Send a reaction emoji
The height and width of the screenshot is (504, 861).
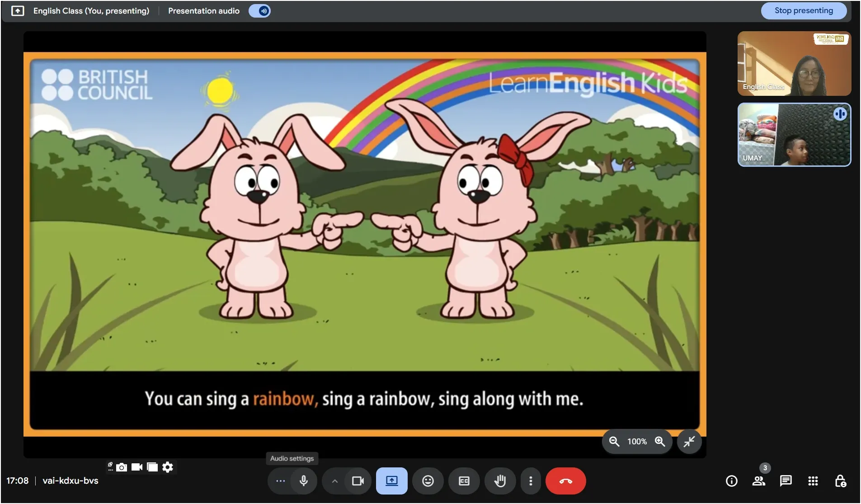point(428,480)
